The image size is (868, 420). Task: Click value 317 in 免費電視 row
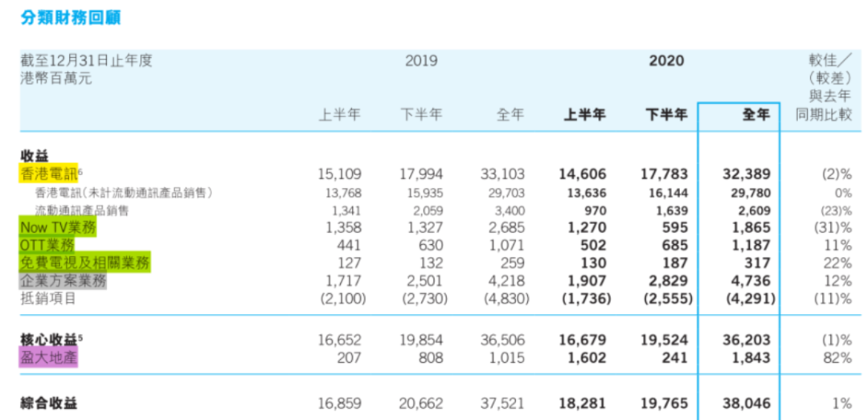(x=759, y=263)
